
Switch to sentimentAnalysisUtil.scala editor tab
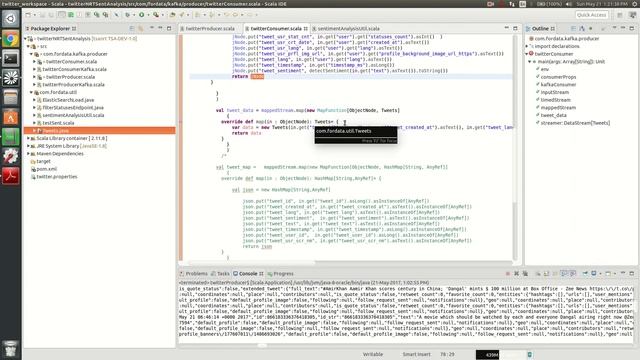coord(347,29)
